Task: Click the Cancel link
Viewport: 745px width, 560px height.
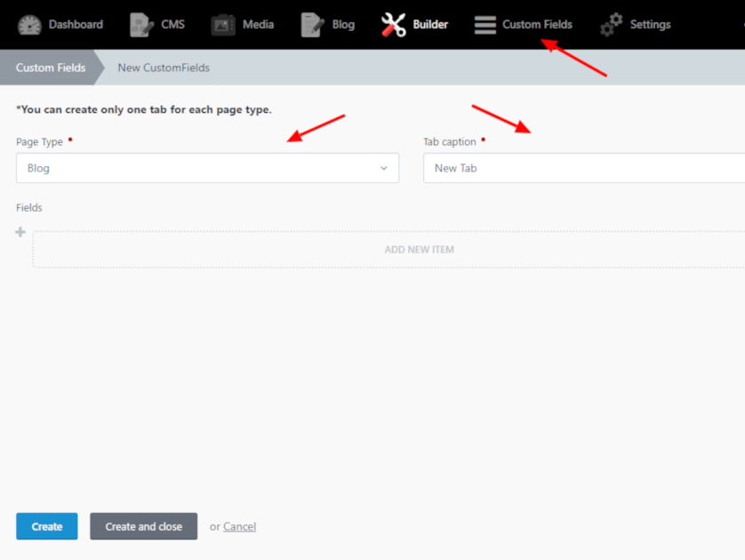Action: [x=239, y=526]
